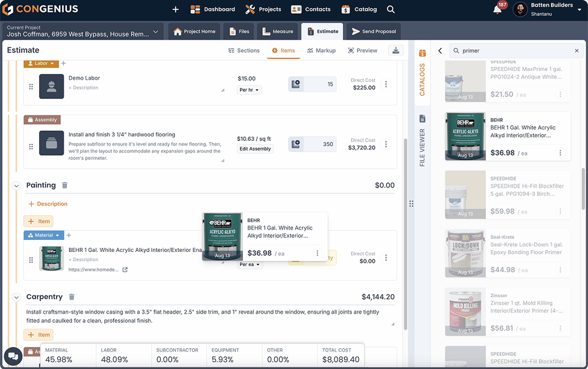588x369 pixels.
Task: Go to Projects in top navigation
Action: click(x=263, y=9)
